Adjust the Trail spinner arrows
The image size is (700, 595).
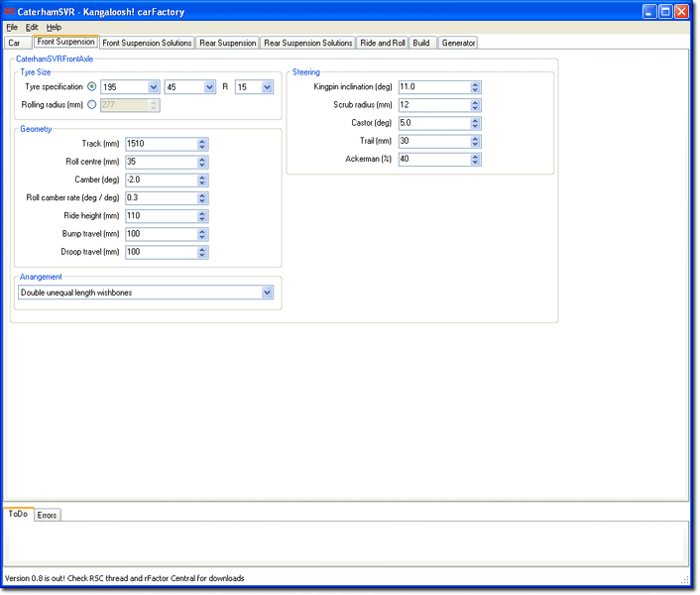point(476,141)
